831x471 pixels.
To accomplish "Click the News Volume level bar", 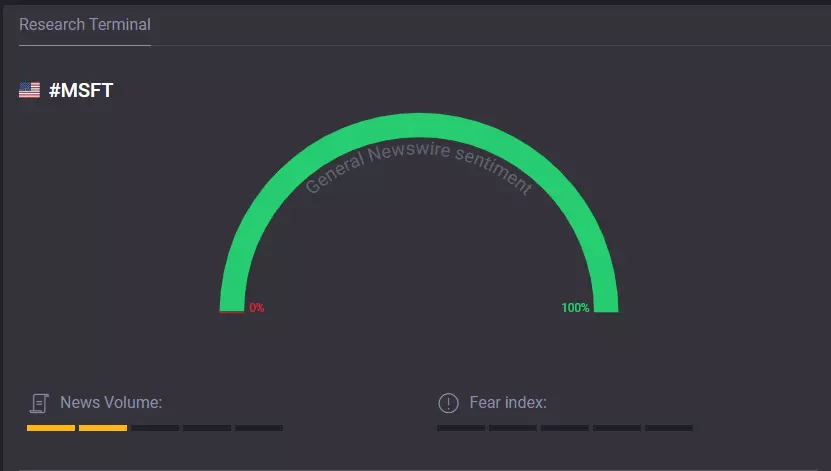I will (155, 428).
